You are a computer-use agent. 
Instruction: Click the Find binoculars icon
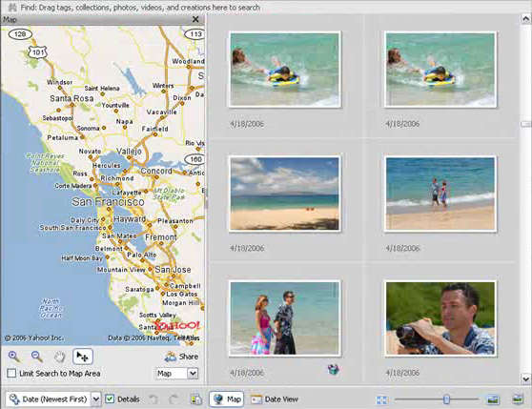12,7
